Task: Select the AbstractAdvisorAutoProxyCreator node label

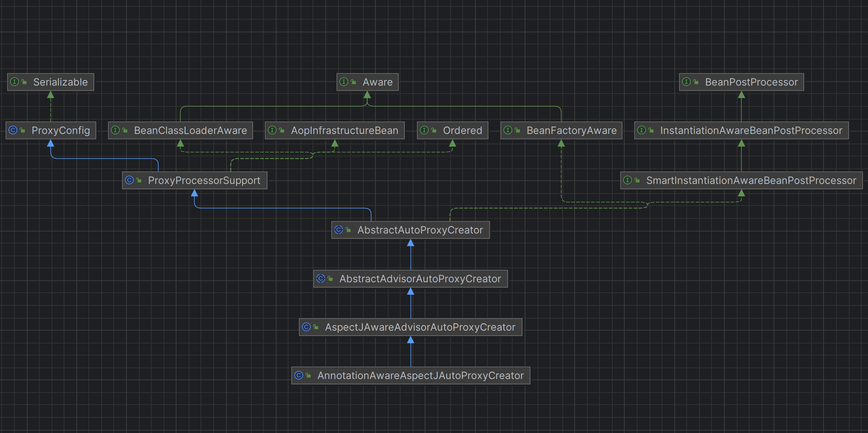Action: pos(420,279)
